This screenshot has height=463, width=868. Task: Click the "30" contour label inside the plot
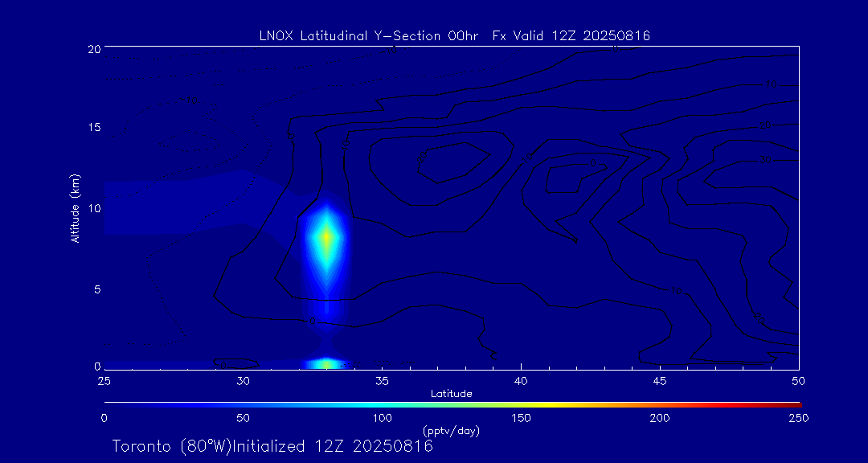point(765,160)
